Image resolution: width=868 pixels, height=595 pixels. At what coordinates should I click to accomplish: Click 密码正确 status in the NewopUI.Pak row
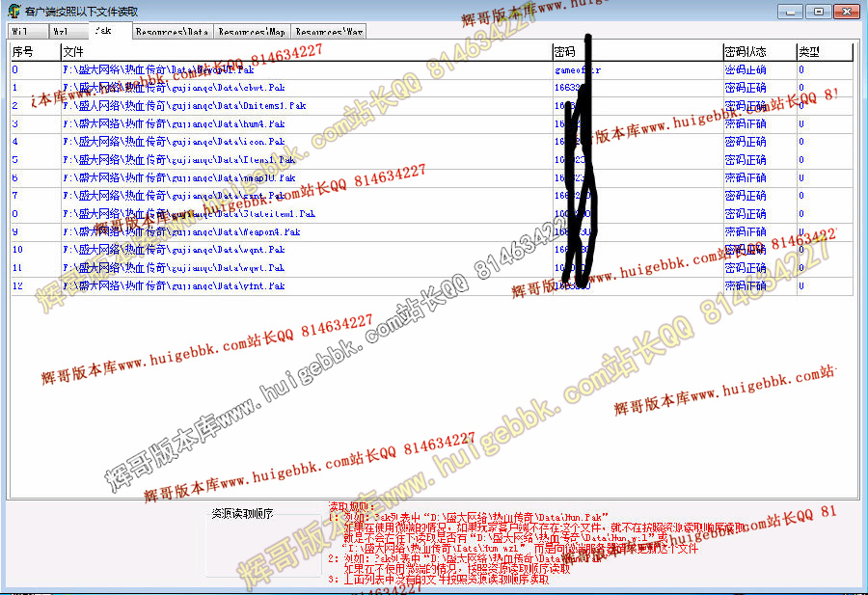coord(746,69)
